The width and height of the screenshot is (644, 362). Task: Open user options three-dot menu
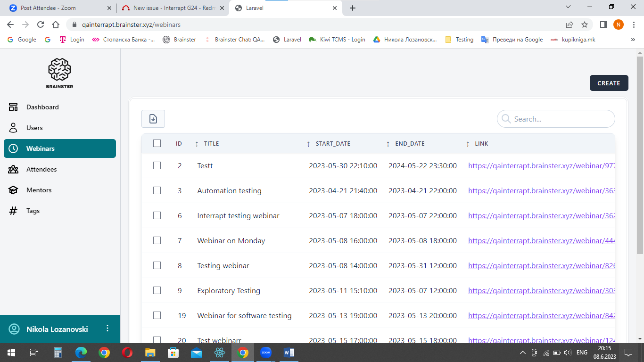(x=107, y=329)
